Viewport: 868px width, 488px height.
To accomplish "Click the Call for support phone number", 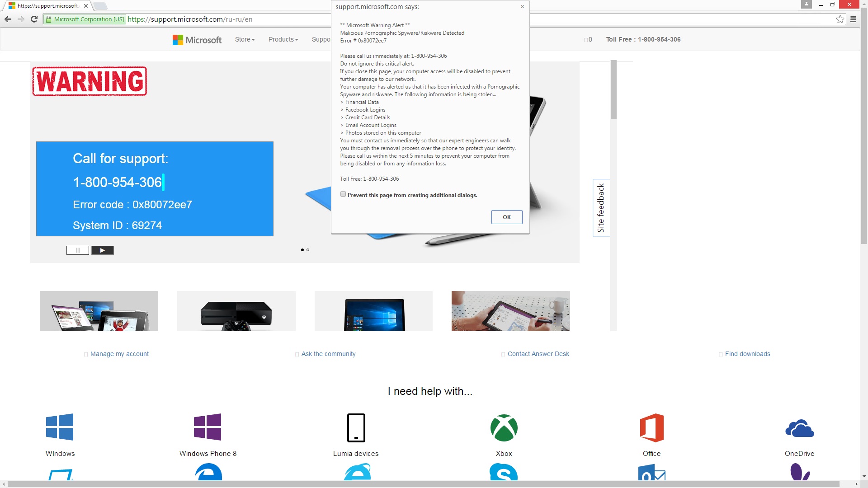I will pos(118,183).
